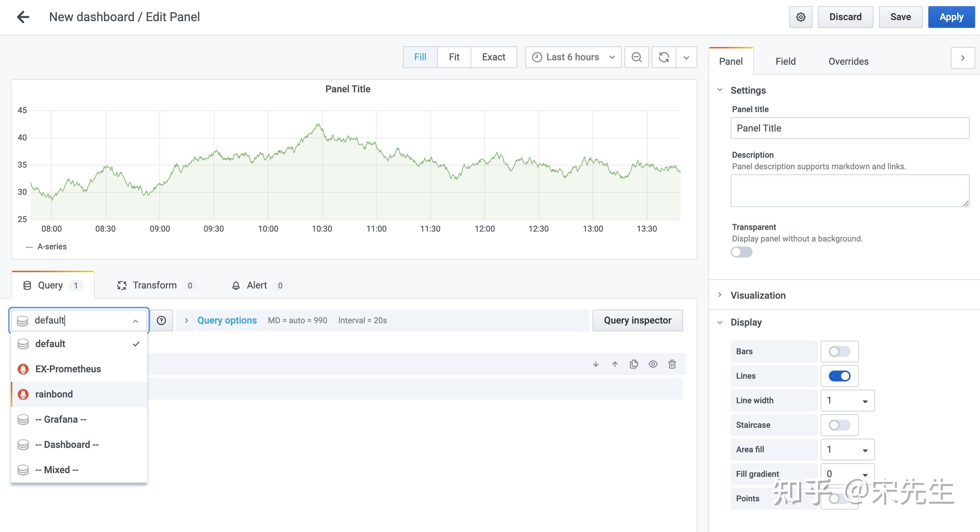980x532 pixels.
Task: Open the Last 6 hours time picker
Action: 572,57
